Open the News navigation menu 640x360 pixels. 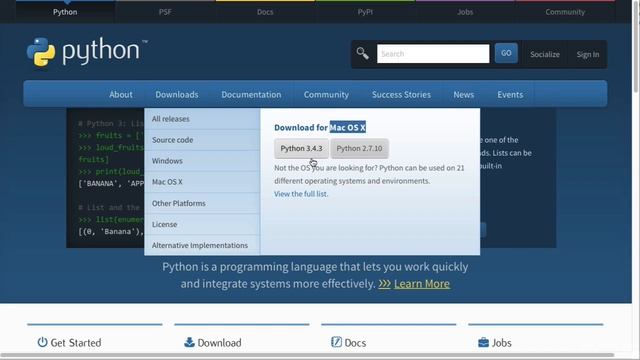(x=464, y=94)
